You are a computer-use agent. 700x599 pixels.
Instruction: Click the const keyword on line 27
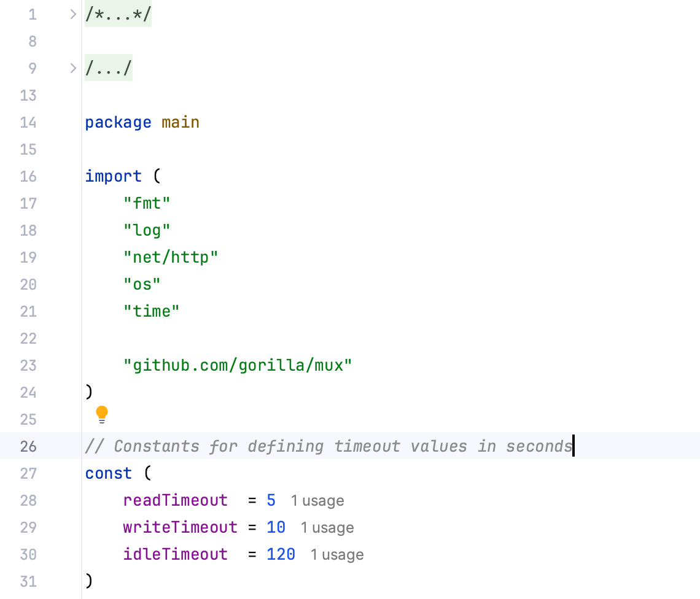point(109,473)
